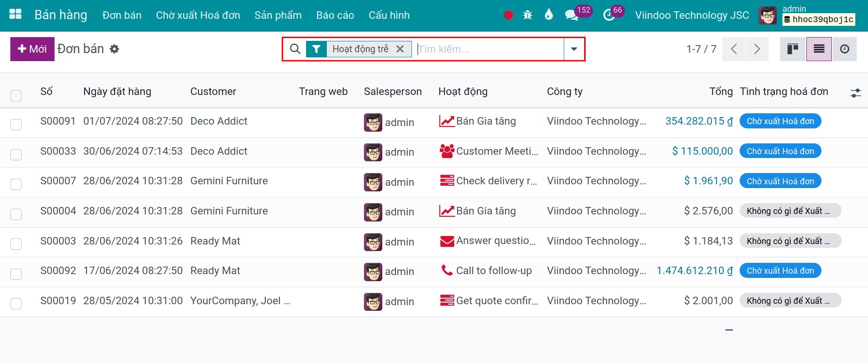The height and width of the screenshot is (363, 868).
Task: Click Answer questions envelope icon for S00003
Action: tap(446, 241)
